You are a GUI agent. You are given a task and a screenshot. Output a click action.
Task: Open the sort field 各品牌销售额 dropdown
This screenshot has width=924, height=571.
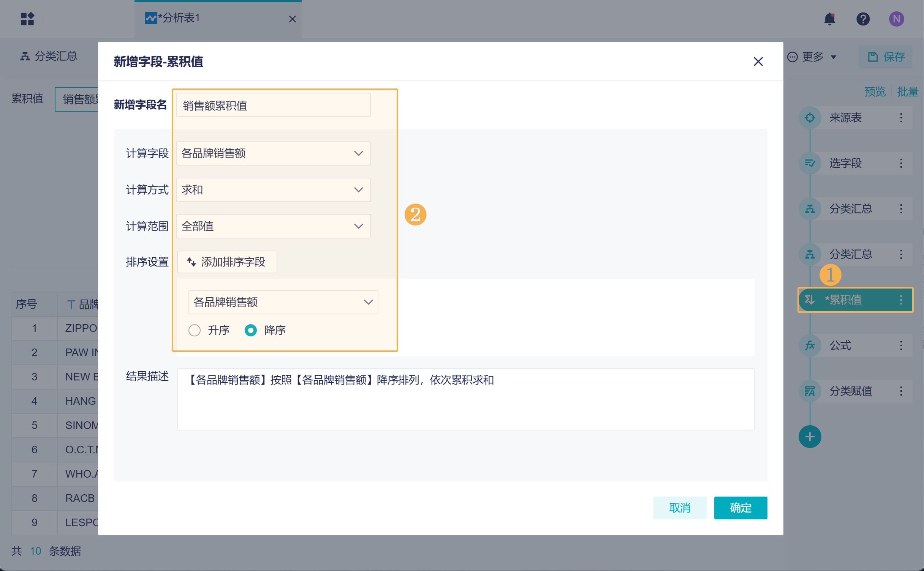point(283,302)
